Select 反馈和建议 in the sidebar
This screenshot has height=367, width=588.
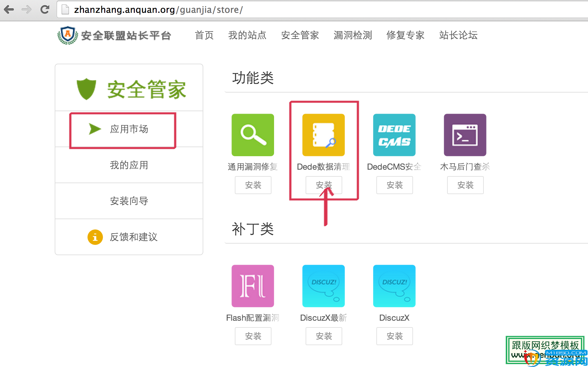[x=129, y=237]
